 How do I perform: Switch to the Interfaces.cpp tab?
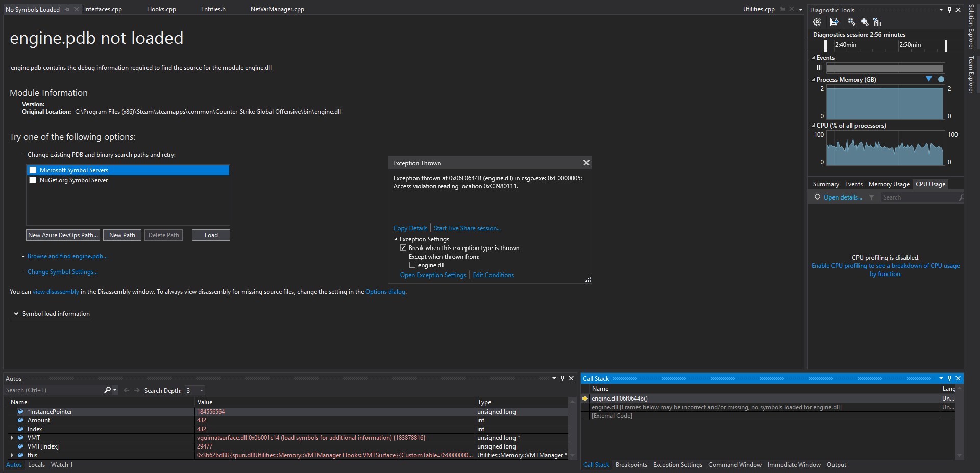pyautogui.click(x=103, y=9)
